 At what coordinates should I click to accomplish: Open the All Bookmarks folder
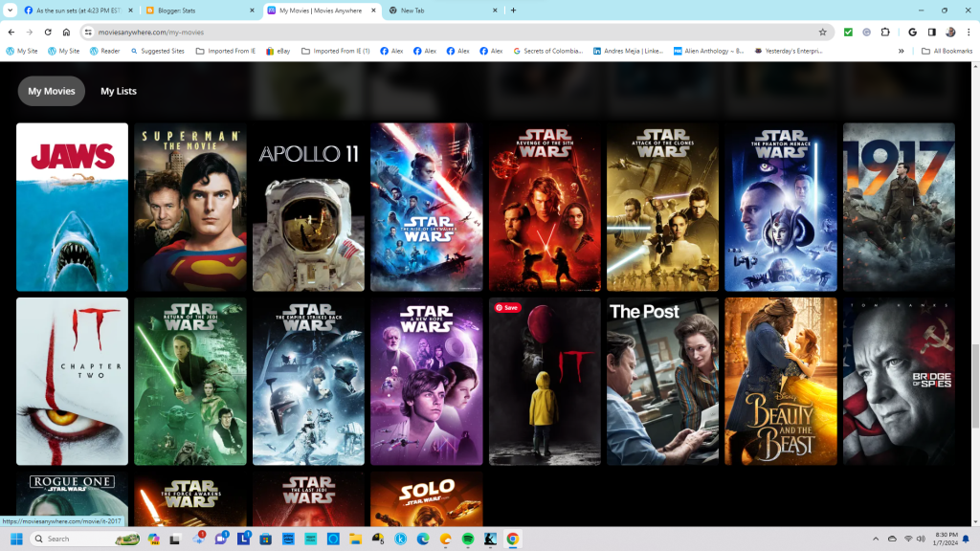click(946, 51)
